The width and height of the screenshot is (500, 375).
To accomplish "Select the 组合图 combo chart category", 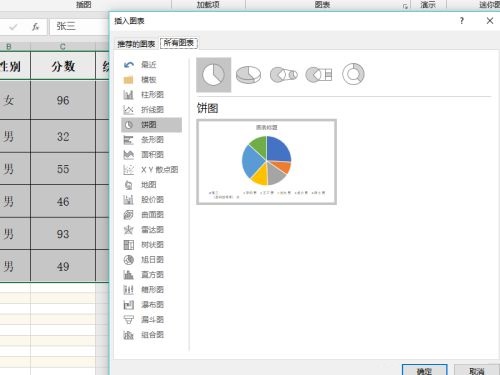I will (x=151, y=335).
